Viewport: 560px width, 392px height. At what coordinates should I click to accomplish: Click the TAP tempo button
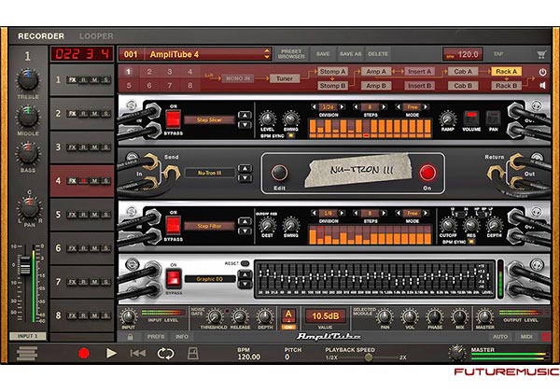coord(498,54)
